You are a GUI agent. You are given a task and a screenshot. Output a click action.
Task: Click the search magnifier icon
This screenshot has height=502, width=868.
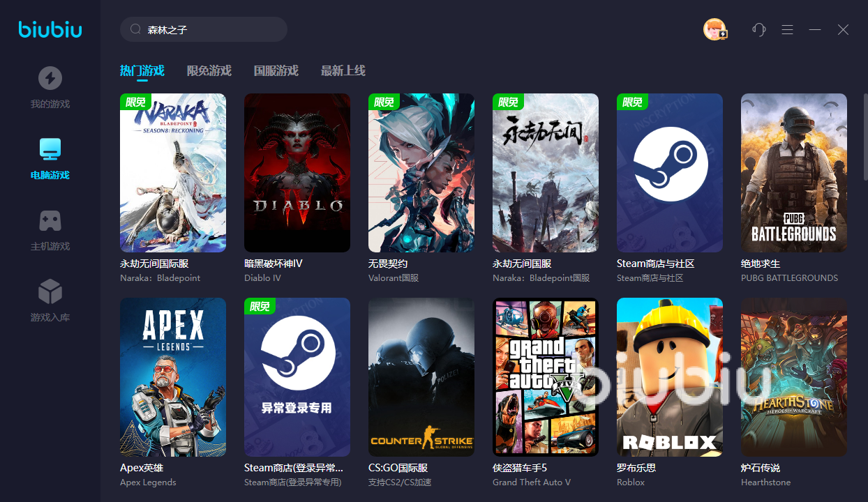(135, 30)
